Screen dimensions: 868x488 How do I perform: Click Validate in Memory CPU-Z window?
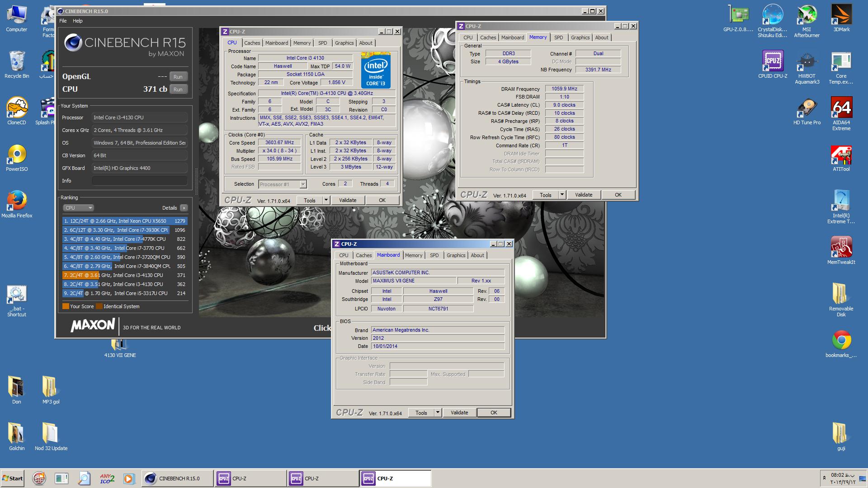[583, 195]
